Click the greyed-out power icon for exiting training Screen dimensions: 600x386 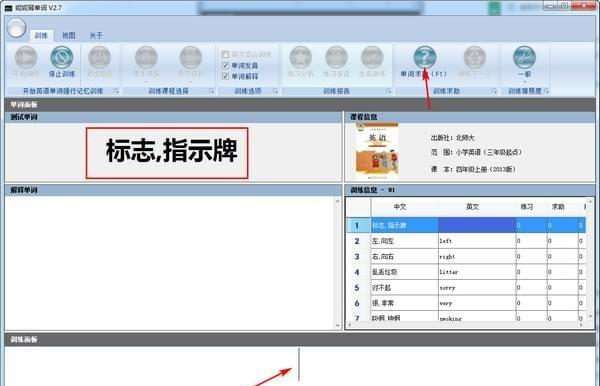click(99, 58)
